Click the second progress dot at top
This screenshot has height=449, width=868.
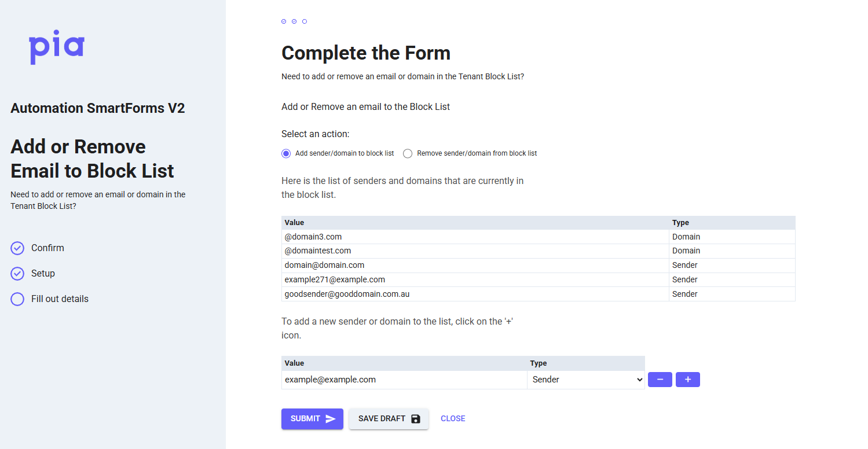click(294, 21)
